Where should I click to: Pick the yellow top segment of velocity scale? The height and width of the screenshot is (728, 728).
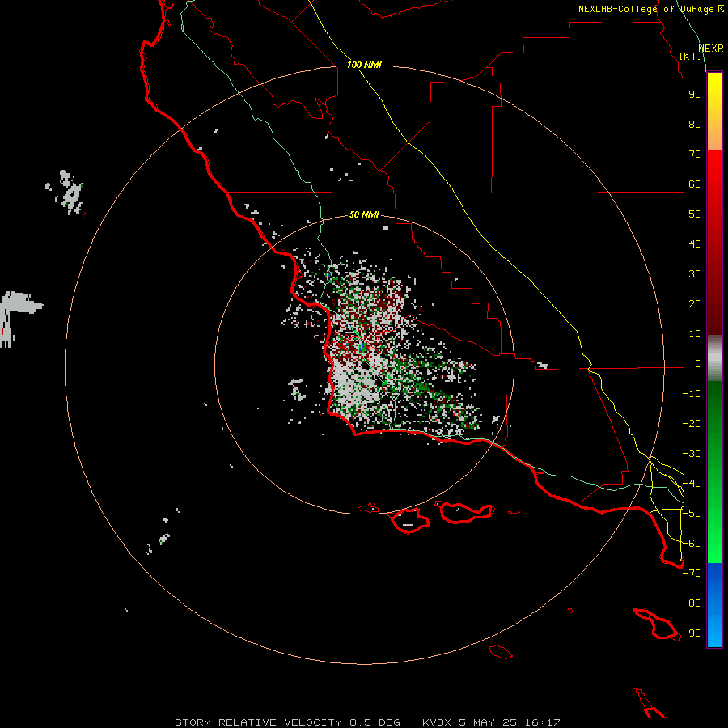click(714, 112)
